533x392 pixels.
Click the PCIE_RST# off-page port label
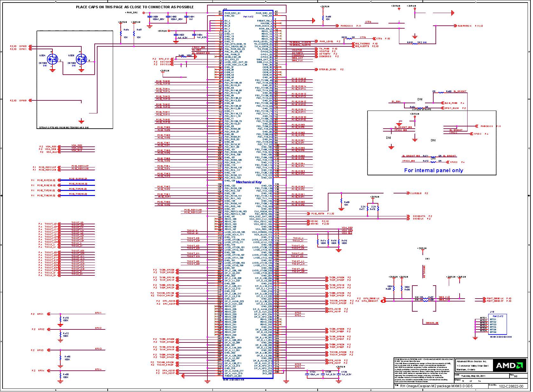[318, 214]
